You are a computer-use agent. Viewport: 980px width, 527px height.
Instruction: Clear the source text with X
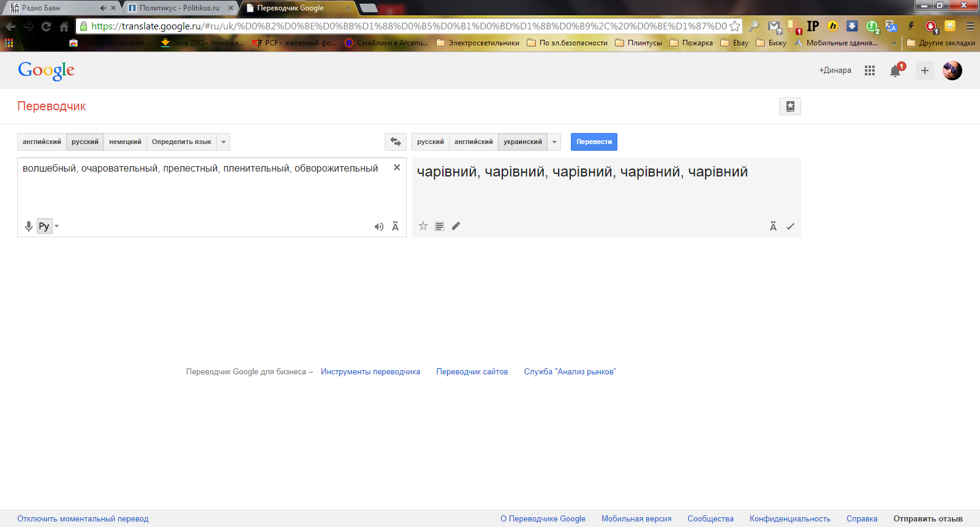click(x=397, y=167)
